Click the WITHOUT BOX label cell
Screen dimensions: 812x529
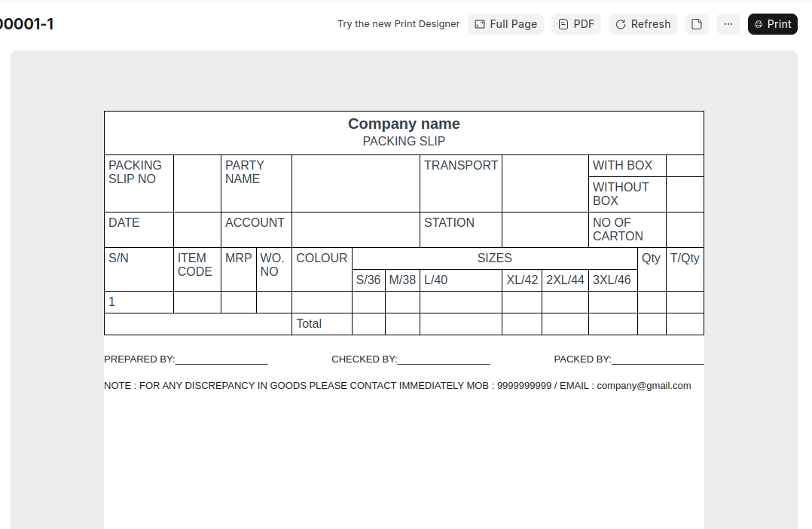coord(626,194)
